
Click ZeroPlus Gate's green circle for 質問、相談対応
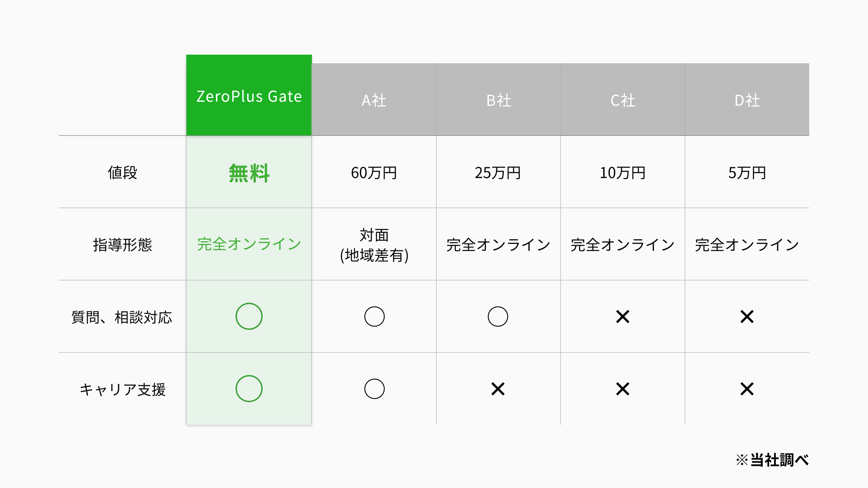click(x=249, y=316)
